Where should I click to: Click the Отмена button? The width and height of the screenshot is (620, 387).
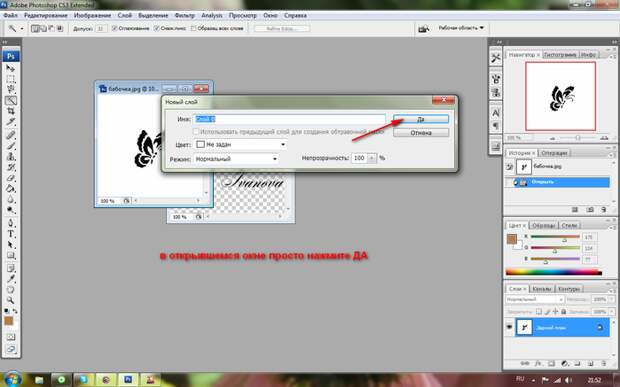[x=421, y=133]
